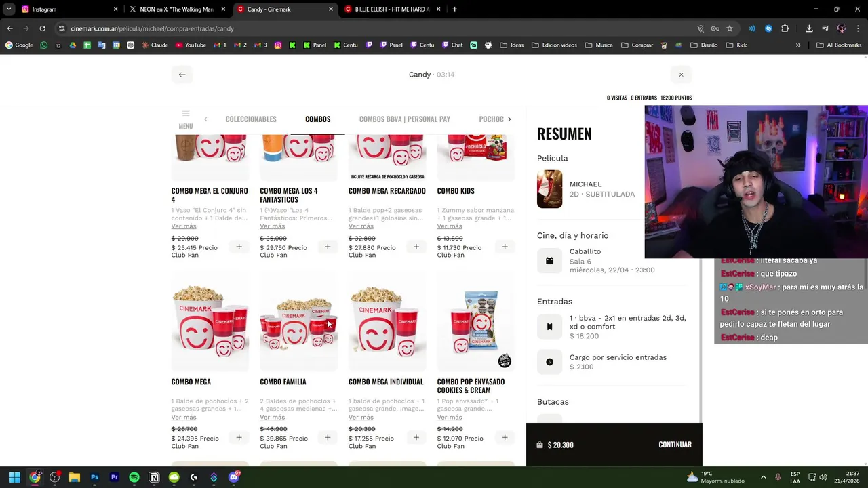
Task: Switch to the Billie Eilish YouTube tab
Action: (392, 9)
